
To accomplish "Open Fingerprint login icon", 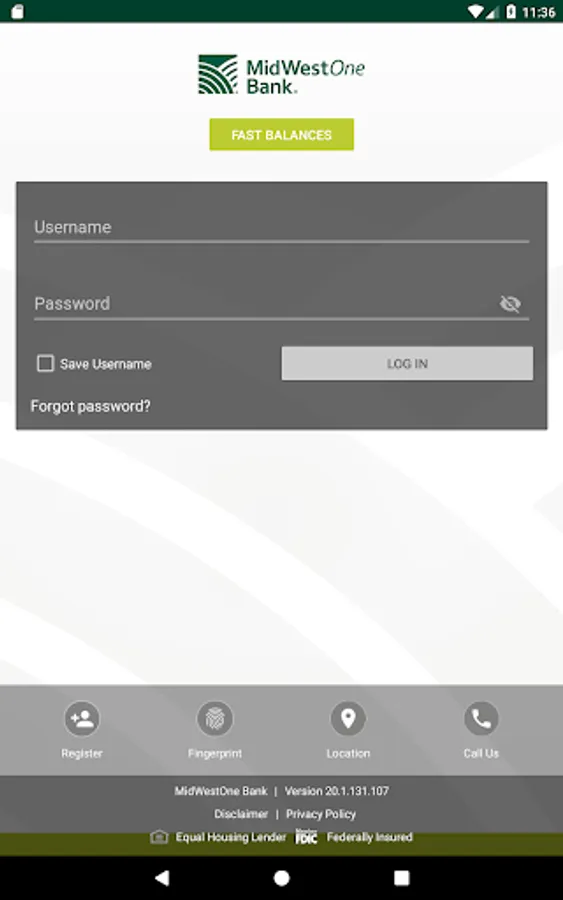I will (x=215, y=718).
